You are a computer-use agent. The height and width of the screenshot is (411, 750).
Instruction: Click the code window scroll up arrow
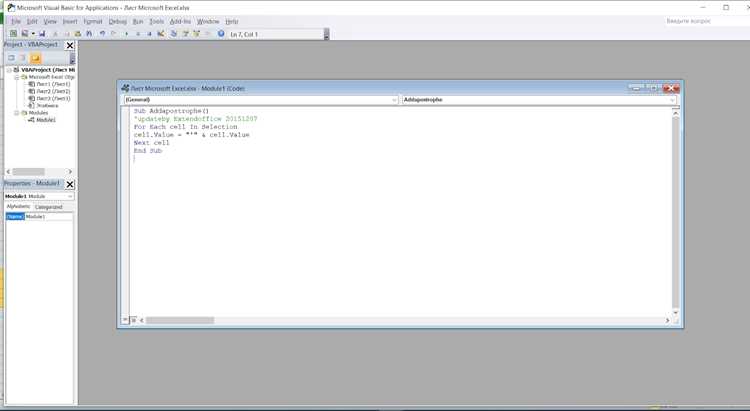(x=675, y=112)
